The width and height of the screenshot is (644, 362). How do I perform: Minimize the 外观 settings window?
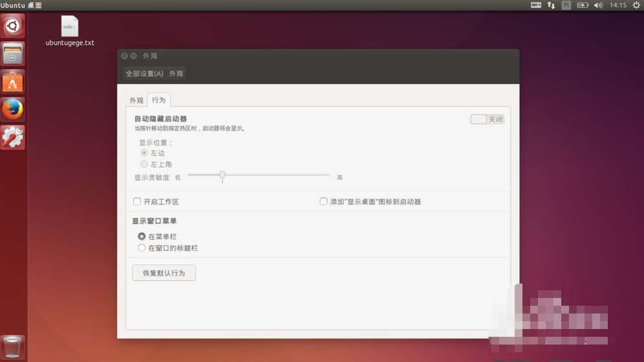133,56
